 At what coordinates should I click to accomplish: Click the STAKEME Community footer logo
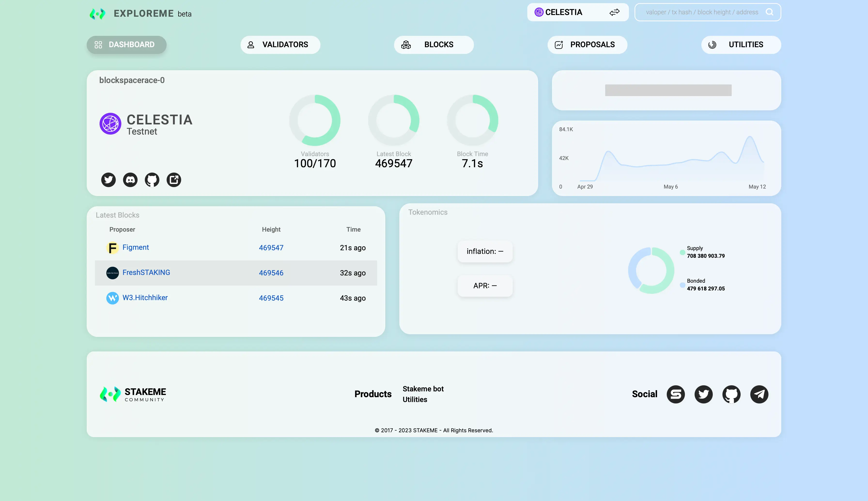[133, 394]
